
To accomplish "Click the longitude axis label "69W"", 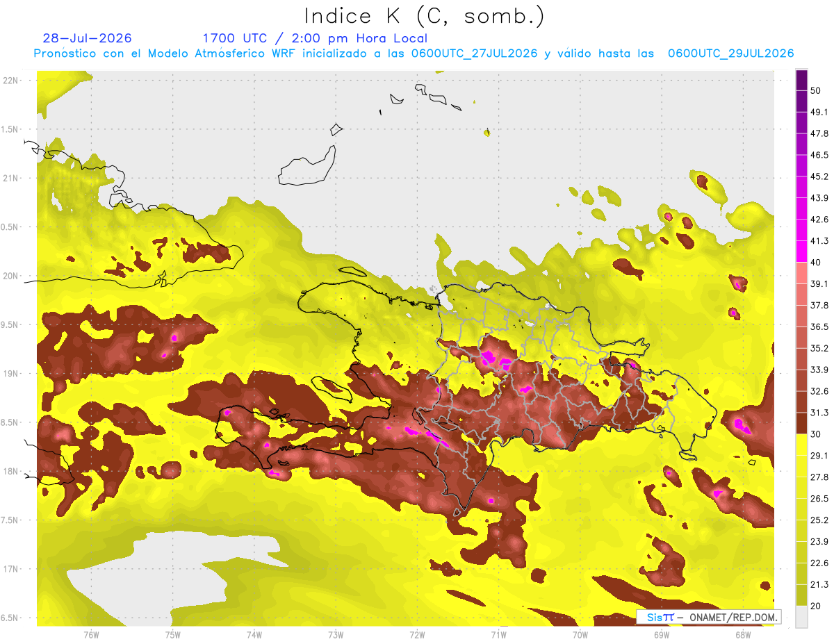I will pyautogui.click(x=662, y=634).
